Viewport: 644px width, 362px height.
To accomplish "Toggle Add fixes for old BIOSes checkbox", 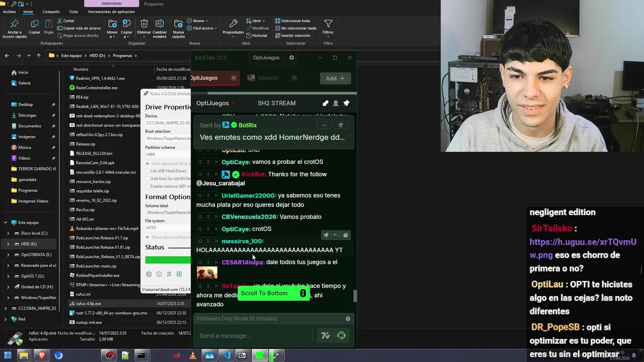I will click(147, 178).
